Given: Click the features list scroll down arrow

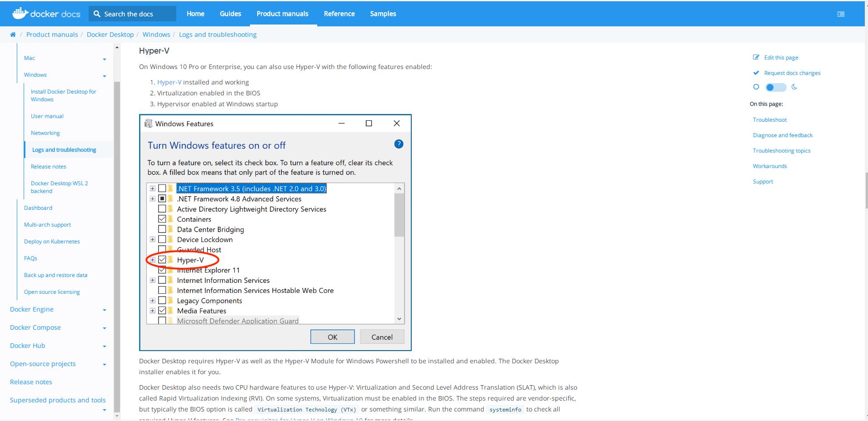Looking at the screenshot, I should click(x=399, y=319).
